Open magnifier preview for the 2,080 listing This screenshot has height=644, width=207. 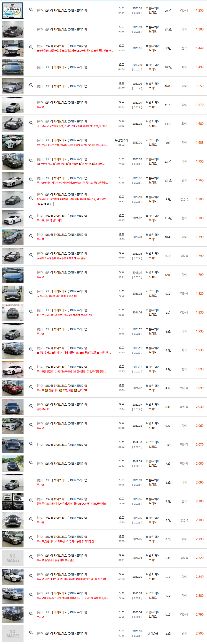[31, 462]
